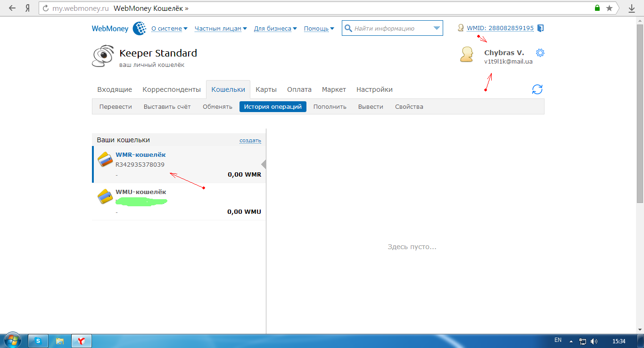Click the magnifier search icon
Viewport: 644px width, 348px height.
(348, 28)
